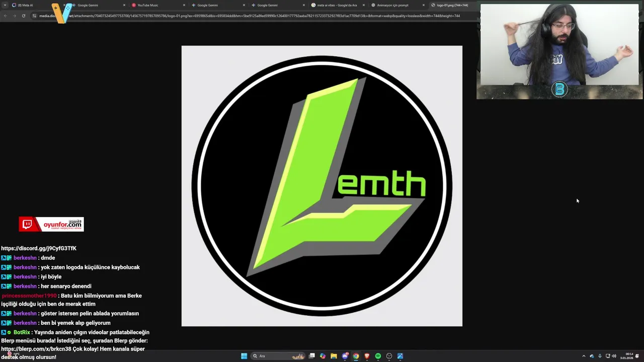Open Spotify from the taskbar
Viewport: 644px width, 362px height.
point(378,356)
